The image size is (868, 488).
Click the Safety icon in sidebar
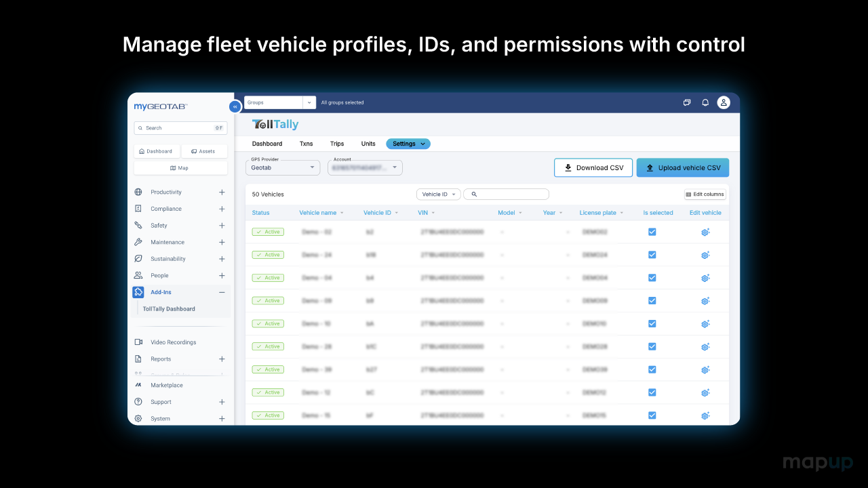[138, 225]
